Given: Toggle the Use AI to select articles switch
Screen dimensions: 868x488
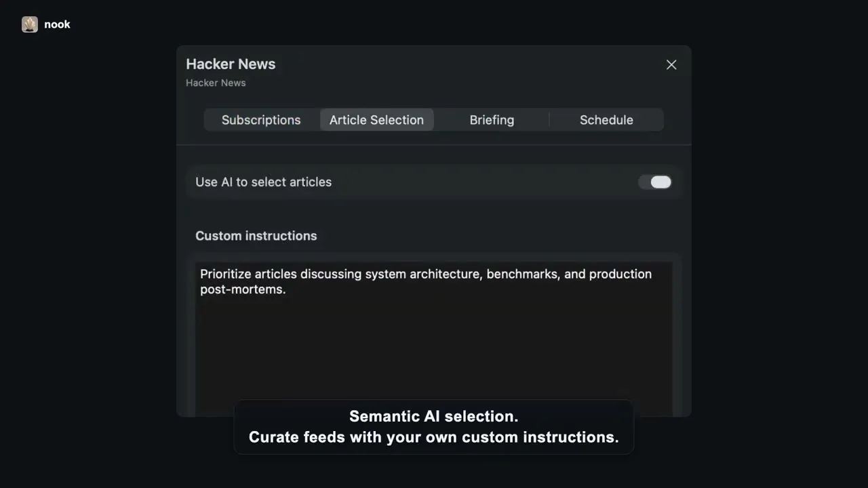Looking at the screenshot, I should 655,182.
